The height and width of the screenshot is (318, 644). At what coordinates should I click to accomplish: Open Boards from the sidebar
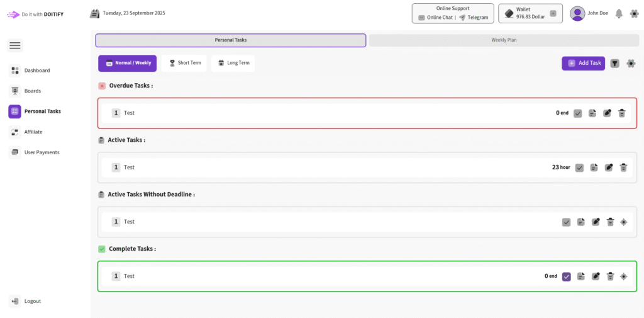[32, 91]
